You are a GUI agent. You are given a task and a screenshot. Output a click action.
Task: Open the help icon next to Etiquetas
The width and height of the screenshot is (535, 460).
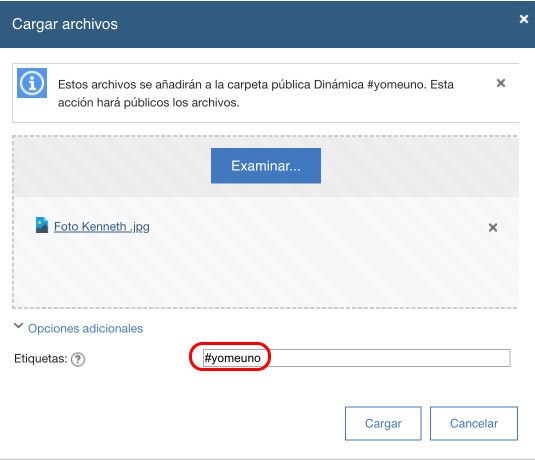(x=78, y=359)
